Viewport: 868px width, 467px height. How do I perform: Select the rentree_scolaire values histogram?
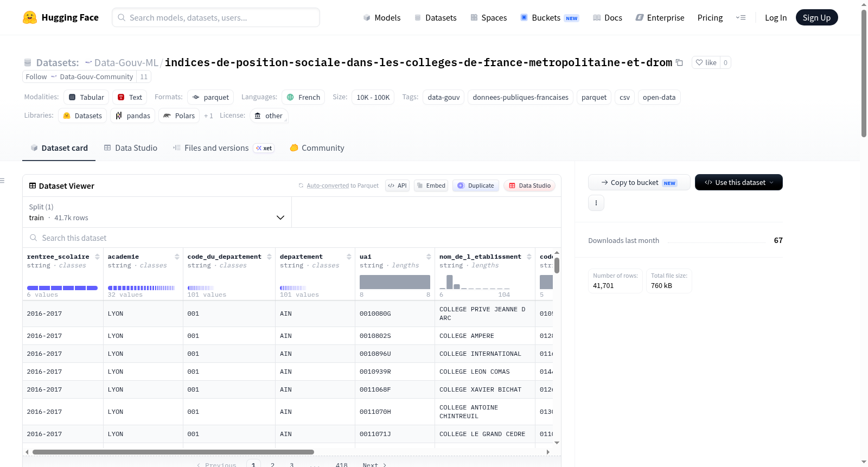point(62,288)
